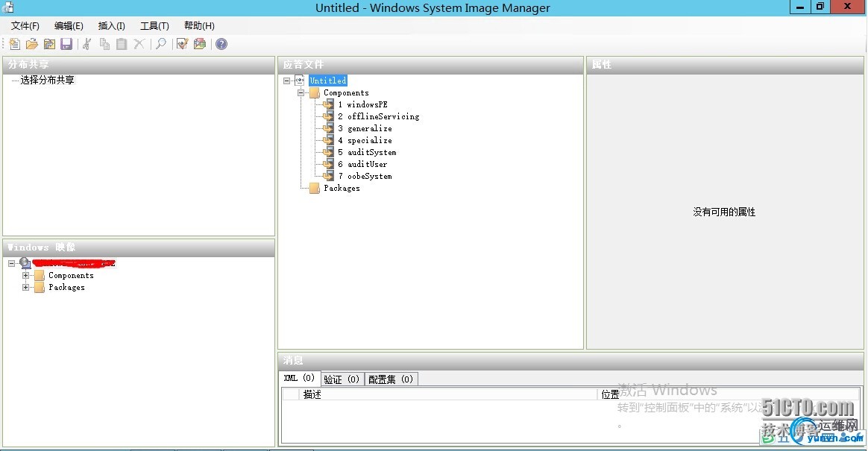Switch to the 配置集 (0) tab

point(391,379)
